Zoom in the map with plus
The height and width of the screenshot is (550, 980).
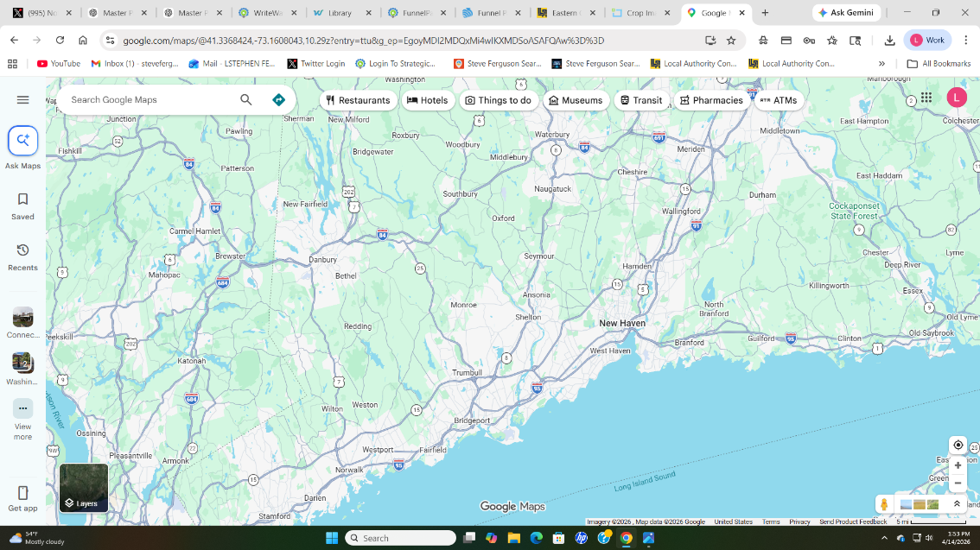[x=958, y=465]
